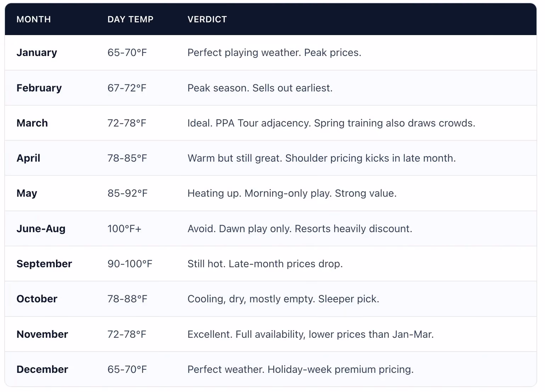
Task: Click the MONTH column header
Action: [x=34, y=19]
